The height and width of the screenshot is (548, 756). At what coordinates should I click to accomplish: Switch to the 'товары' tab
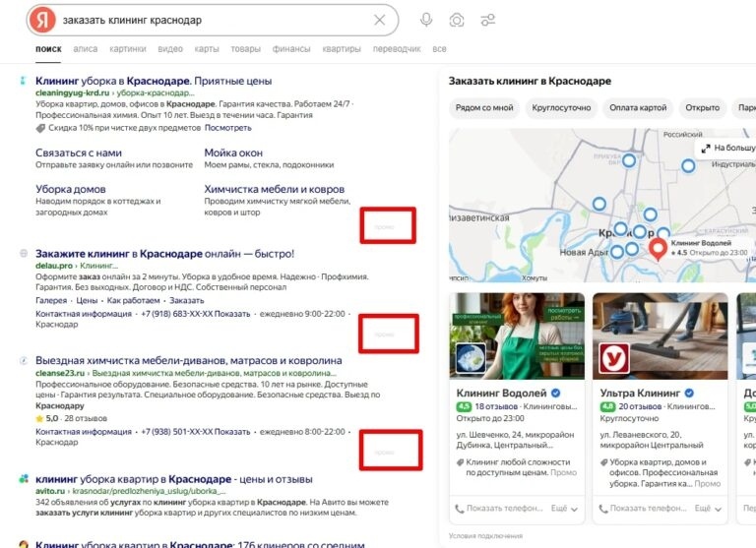click(245, 48)
